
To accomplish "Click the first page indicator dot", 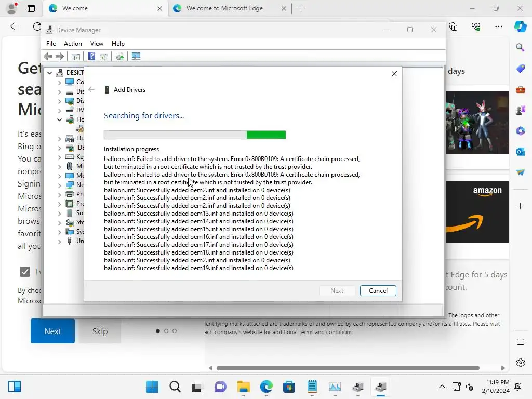I will 158,331.
